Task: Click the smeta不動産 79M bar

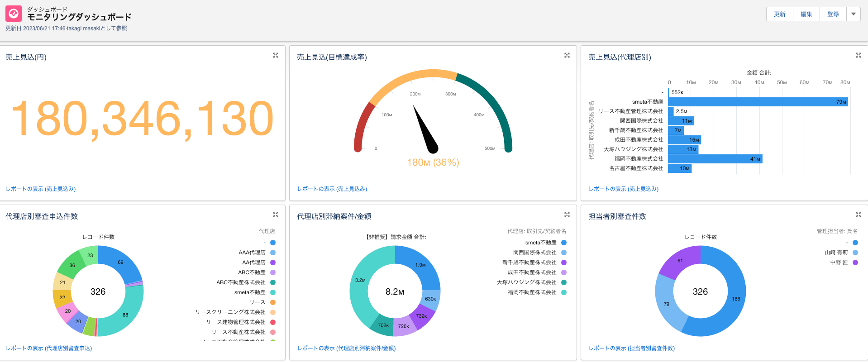Action: (x=758, y=102)
